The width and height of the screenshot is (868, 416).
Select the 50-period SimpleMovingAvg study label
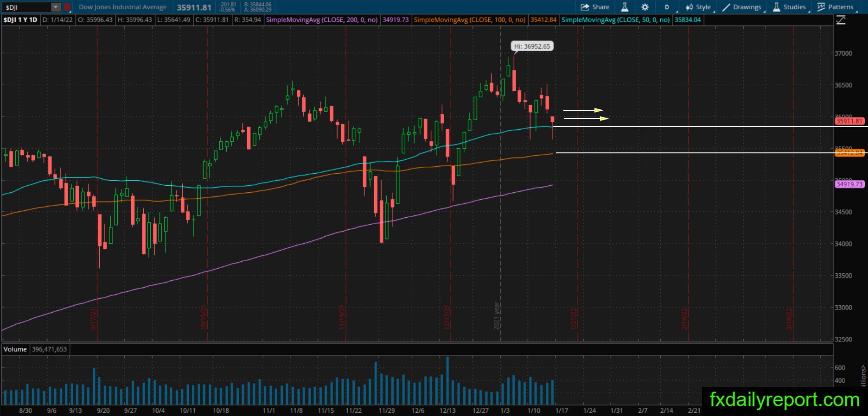(x=616, y=20)
